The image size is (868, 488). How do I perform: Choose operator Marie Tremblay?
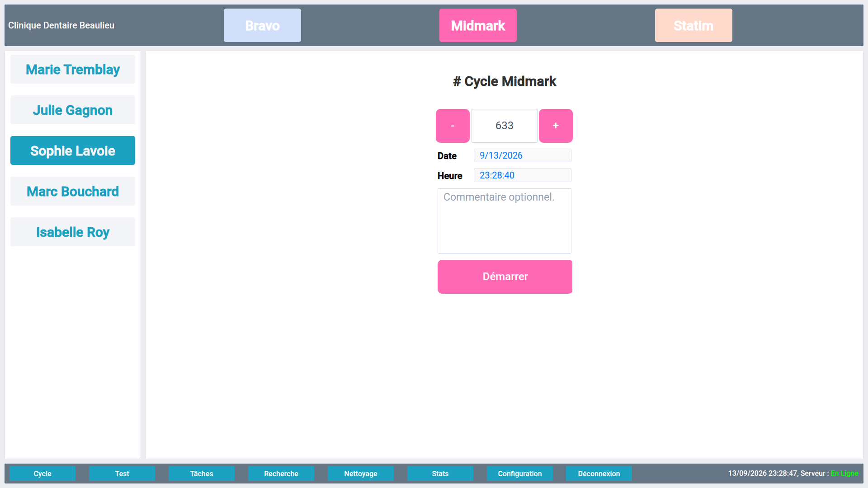73,69
